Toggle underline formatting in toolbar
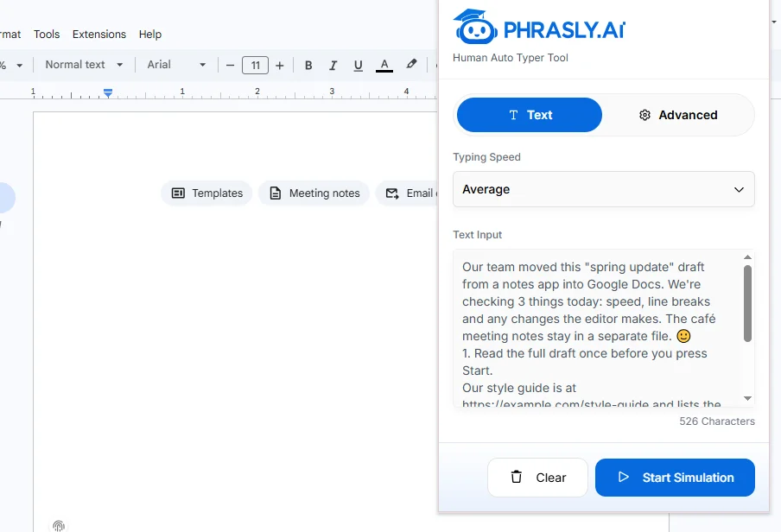The width and height of the screenshot is (781, 532). (358, 66)
